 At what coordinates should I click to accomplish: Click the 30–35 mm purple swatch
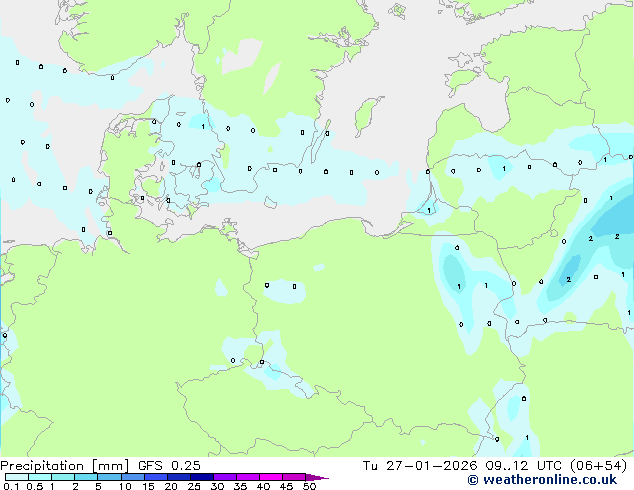[224, 477]
